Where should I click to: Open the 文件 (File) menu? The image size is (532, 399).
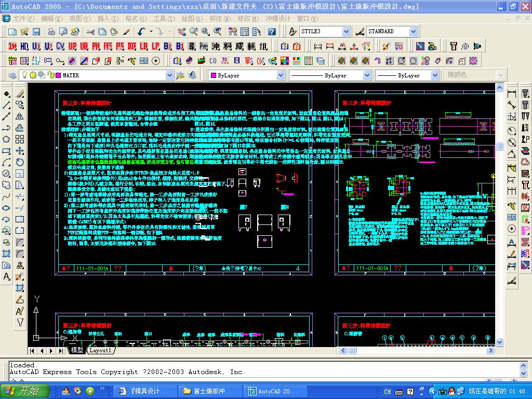(24, 19)
